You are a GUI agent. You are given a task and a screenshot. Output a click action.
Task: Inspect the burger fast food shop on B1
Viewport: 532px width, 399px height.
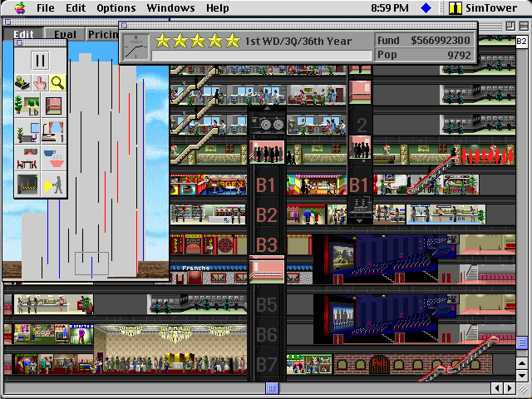click(209, 185)
